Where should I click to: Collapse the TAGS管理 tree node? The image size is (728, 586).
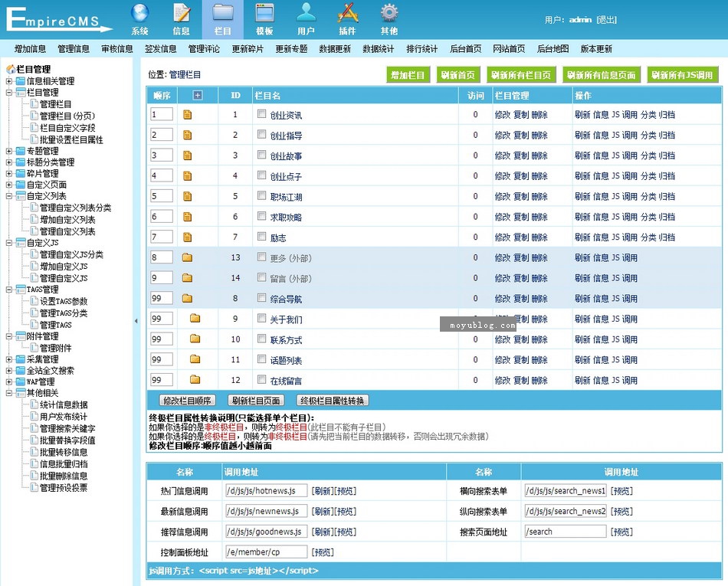tap(9, 290)
